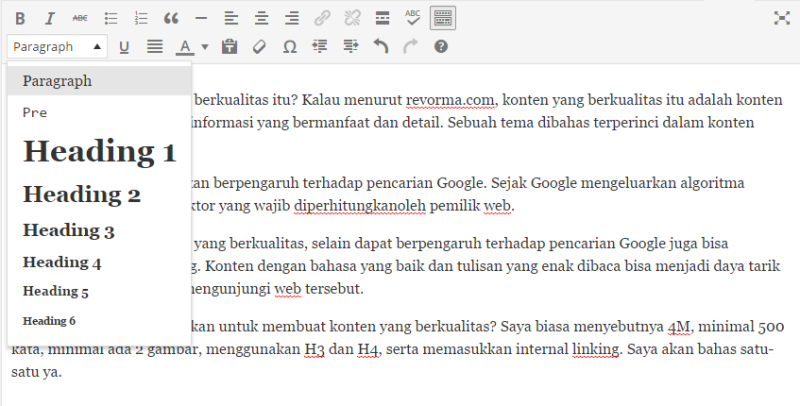
Task: Decrease the indent
Action: click(x=320, y=46)
